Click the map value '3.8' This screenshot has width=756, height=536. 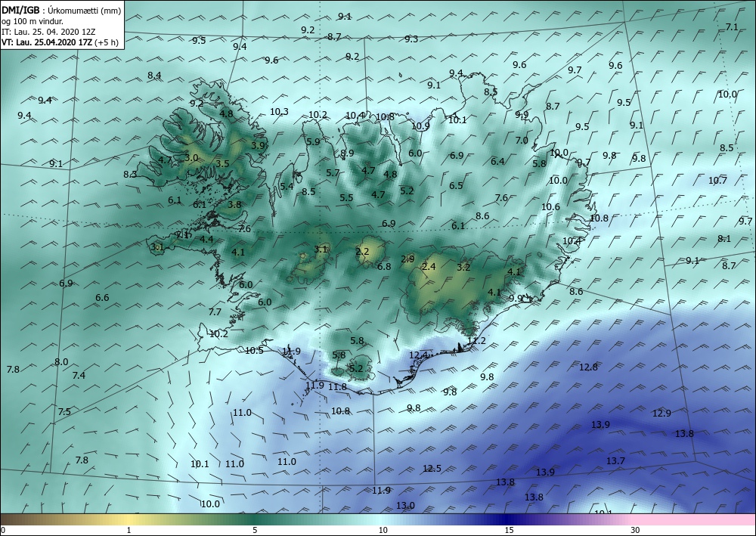coord(234,204)
